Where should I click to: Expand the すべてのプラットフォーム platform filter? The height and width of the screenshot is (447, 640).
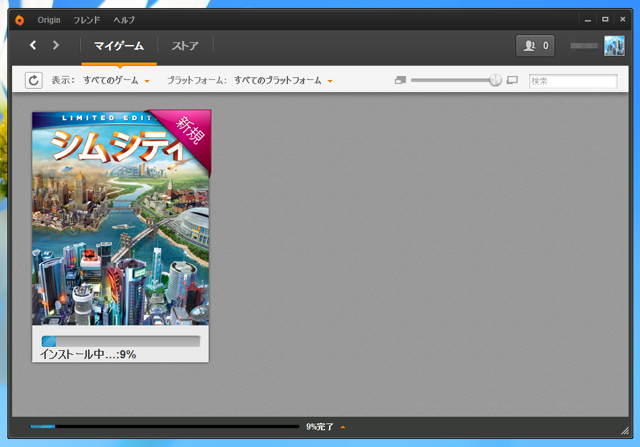coord(283,80)
